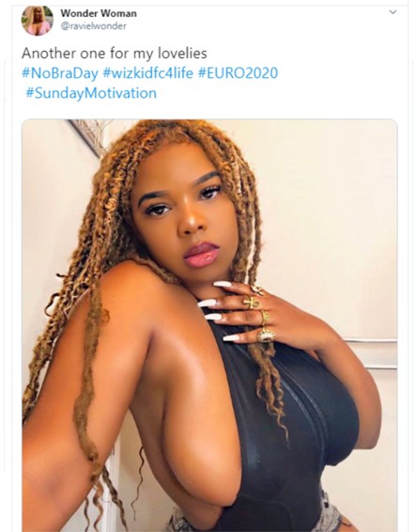Go to the ravielwonder account page

click(93, 26)
